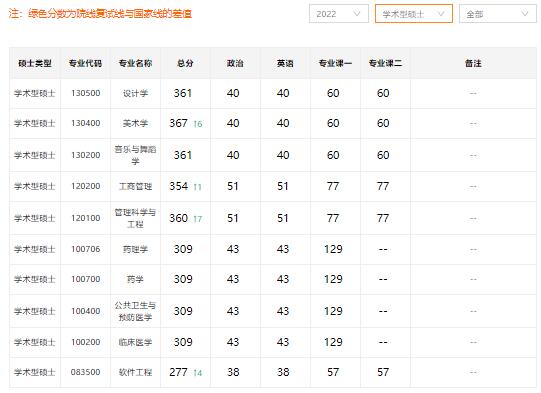Select the 美术学 major name
This screenshot has width=541, height=393.
135,123
